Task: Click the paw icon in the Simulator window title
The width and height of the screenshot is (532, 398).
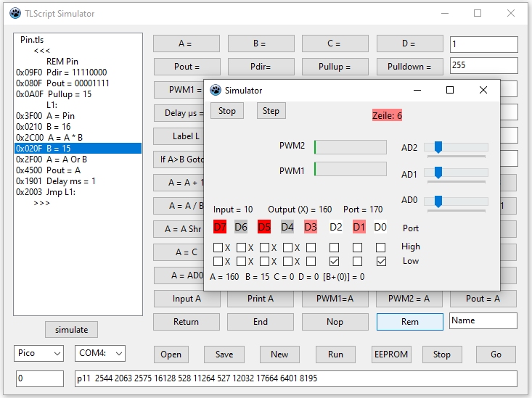Action: tap(216, 90)
